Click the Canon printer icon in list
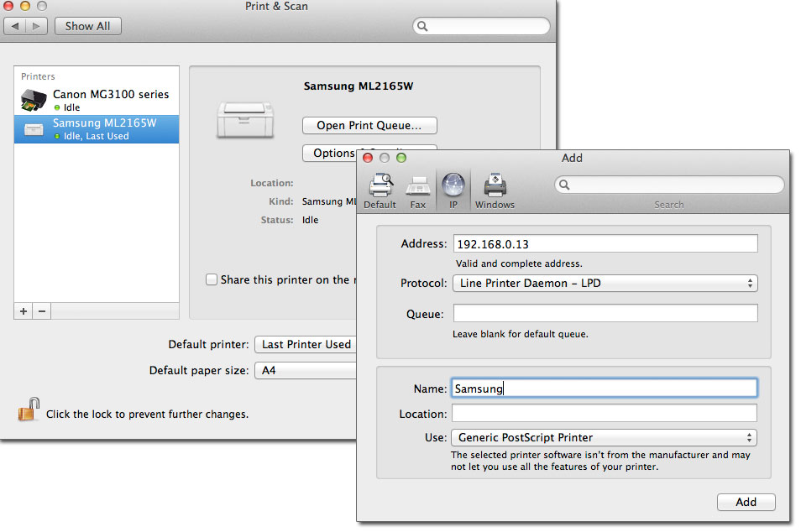This screenshot has height=532, width=801. coord(34,100)
